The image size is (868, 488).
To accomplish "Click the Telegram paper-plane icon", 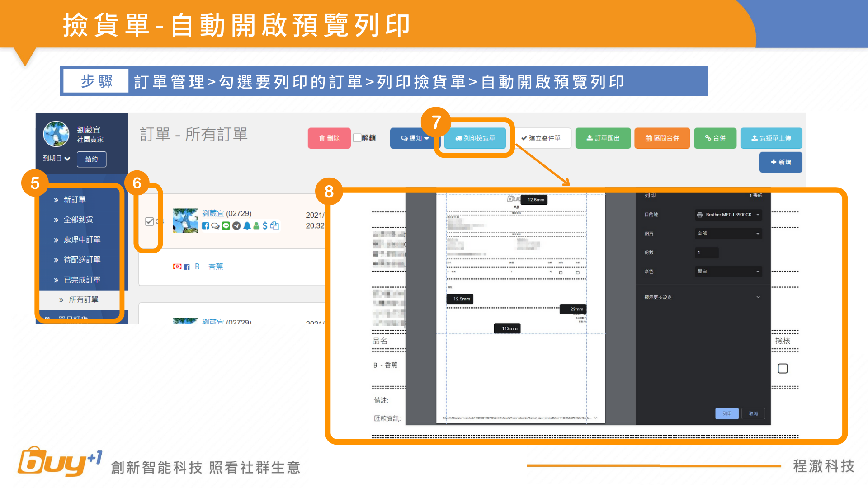I will tap(236, 226).
